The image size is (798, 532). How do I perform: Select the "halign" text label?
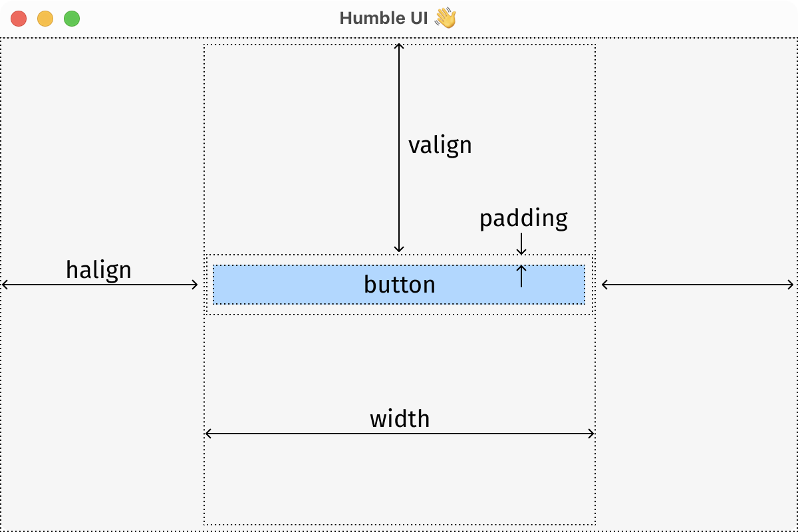click(x=98, y=270)
